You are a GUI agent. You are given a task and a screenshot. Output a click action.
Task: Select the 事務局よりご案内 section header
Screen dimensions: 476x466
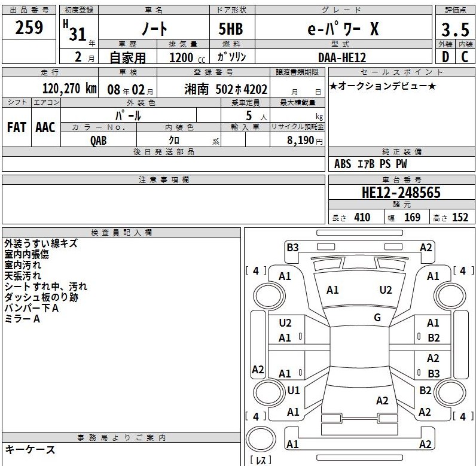tap(121, 437)
